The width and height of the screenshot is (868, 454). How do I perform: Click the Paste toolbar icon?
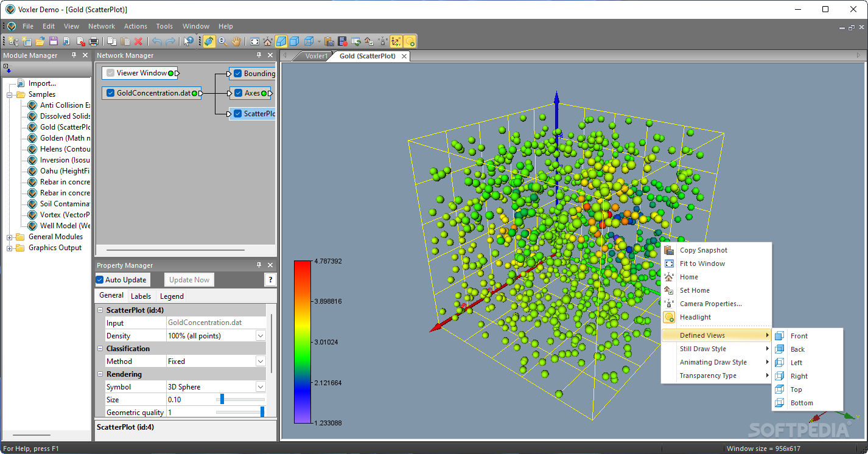tap(125, 41)
